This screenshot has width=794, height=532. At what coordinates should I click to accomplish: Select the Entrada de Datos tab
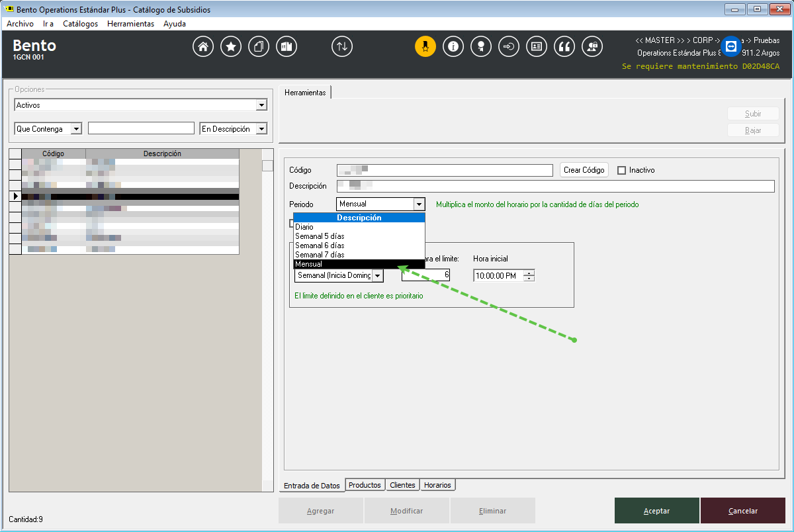312,486
